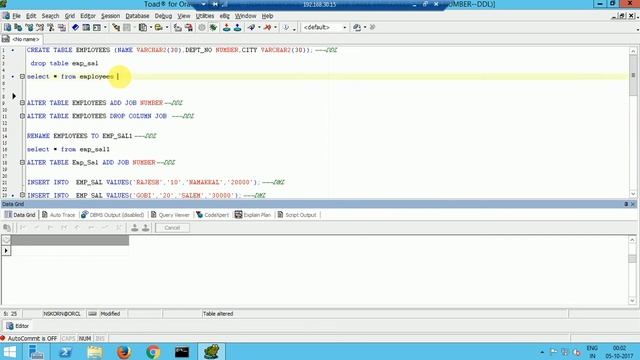The width and height of the screenshot is (640, 360).
Task: Open the Toad frog icon on the taskbar
Action: tap(211, 351)
